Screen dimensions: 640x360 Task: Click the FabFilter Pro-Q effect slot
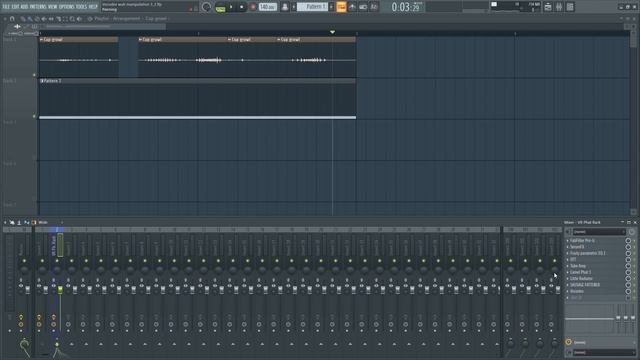(597, 241)
